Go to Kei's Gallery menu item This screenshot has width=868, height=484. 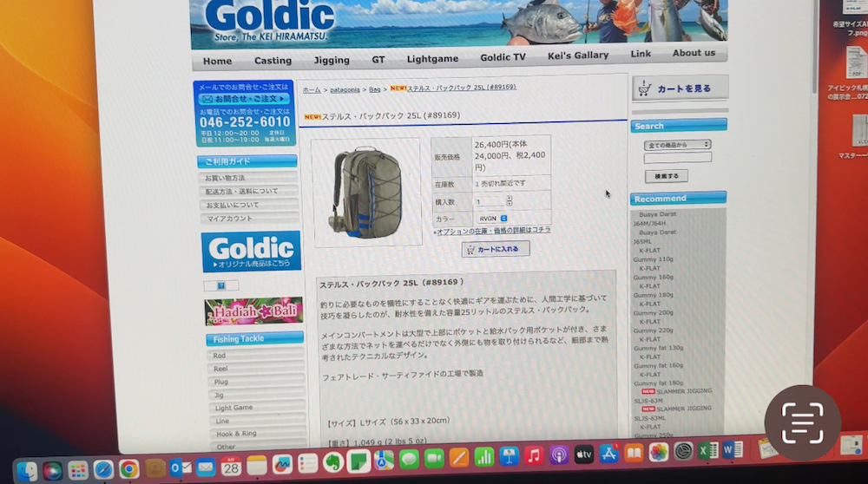[x=578, y=56]
